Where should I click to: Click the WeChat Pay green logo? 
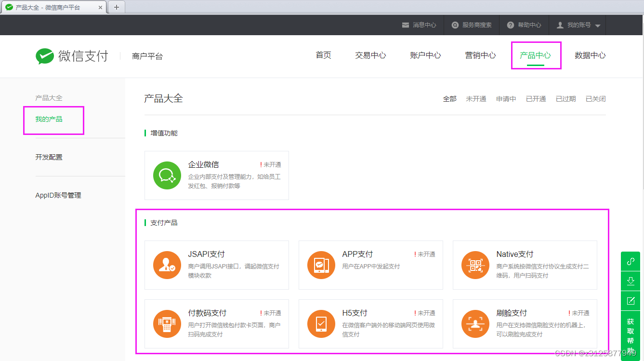click(x=45, y=56)
